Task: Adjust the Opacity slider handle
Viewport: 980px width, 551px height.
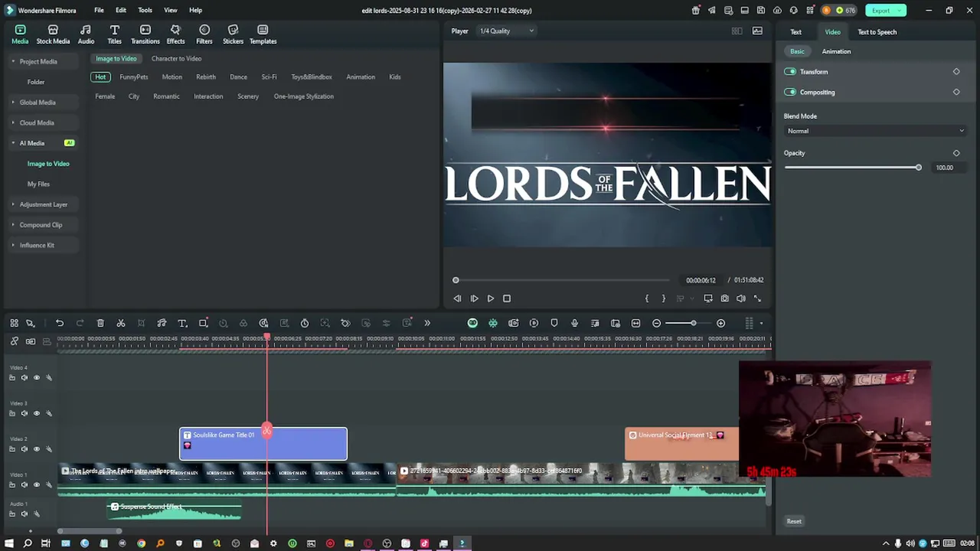Action: click(918, 168)
